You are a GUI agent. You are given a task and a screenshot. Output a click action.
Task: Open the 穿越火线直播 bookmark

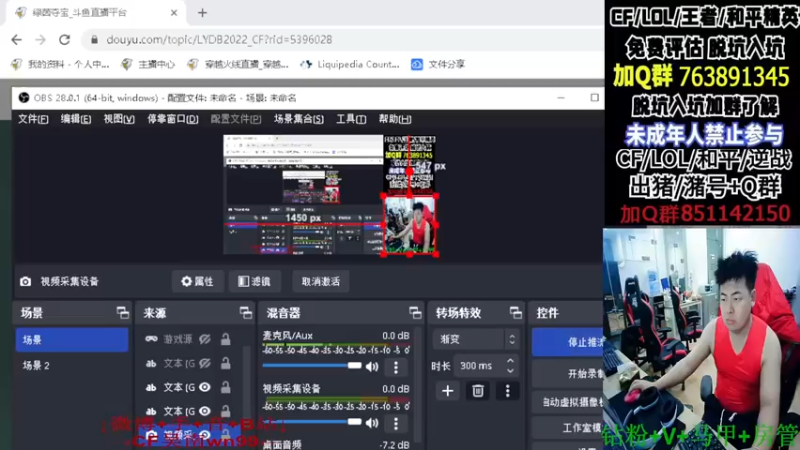click(x=238, y=64)
